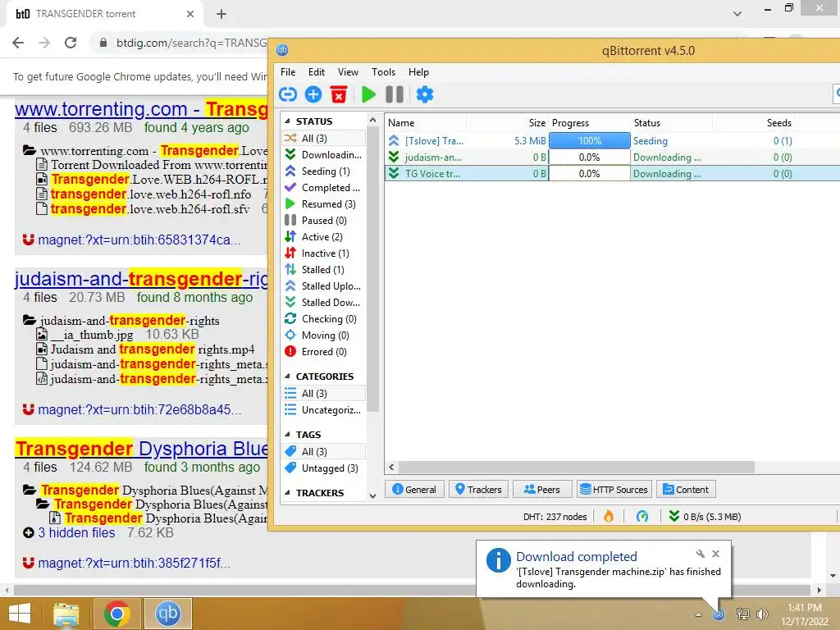Select the Completed status filter
Image resolution: width=840 pixels, height=630 pixels.
(323, 188)
